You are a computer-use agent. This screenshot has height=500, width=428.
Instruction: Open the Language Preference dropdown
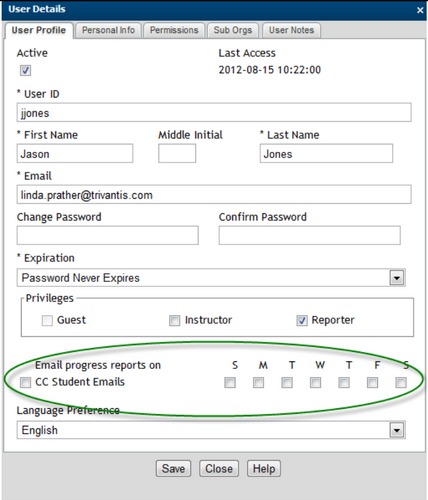point(397,430)
